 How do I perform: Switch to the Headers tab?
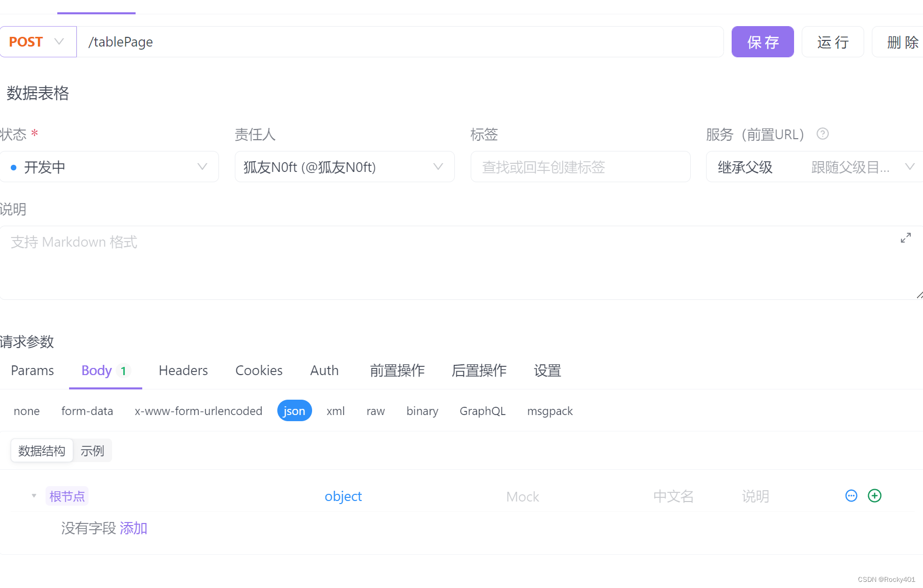(183, 370)
